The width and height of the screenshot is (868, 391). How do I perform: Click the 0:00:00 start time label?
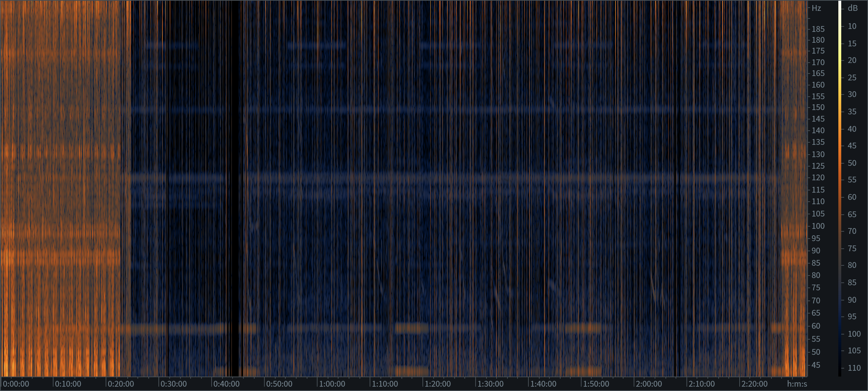(x=16, y=384)
